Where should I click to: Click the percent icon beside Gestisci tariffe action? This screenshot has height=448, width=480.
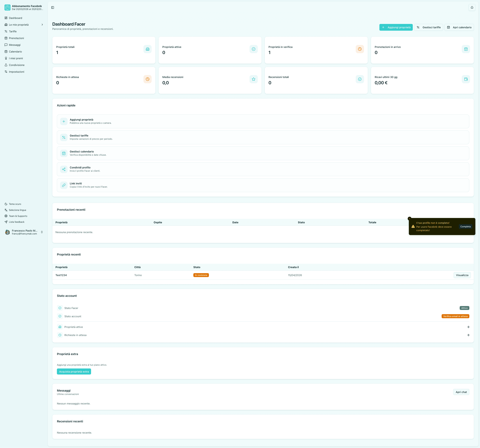64,137
